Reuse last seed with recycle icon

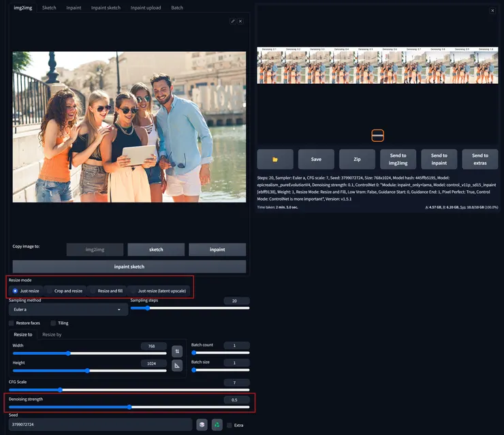(x=217, y=425)
